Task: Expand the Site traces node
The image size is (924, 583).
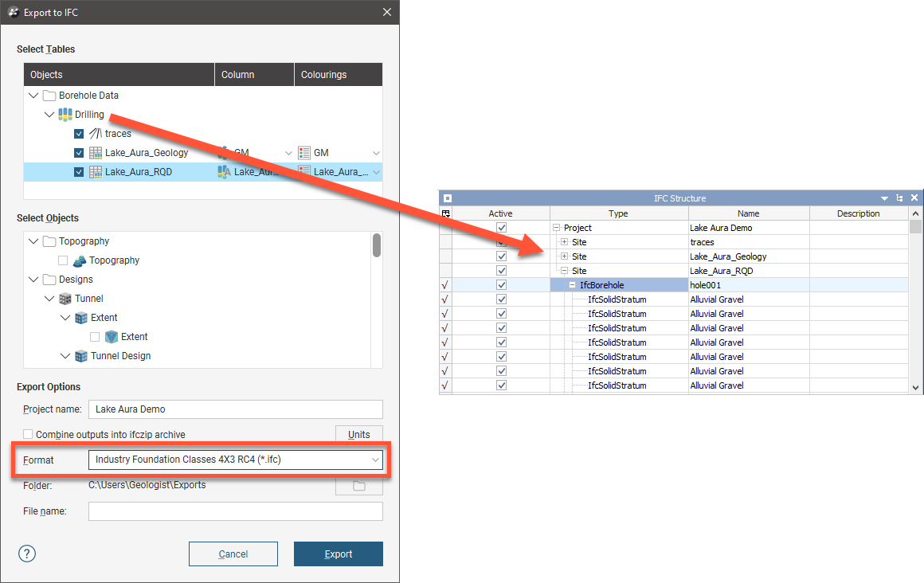Action: [x=564, y=242]
